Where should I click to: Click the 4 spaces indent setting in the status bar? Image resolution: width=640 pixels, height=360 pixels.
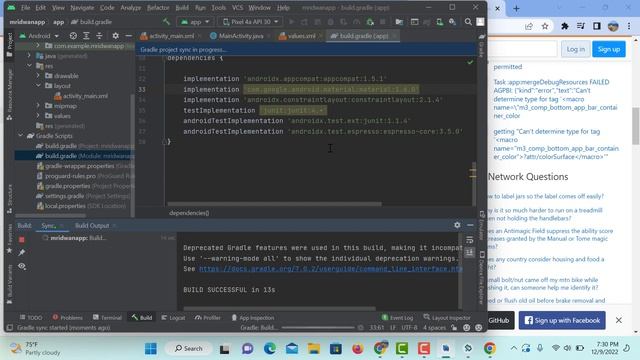434,328
